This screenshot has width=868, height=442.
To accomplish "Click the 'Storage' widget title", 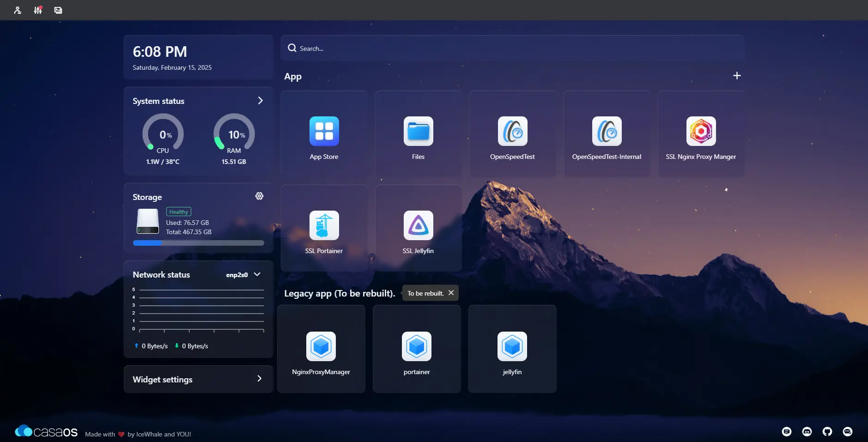I will [x=147, y=197].
